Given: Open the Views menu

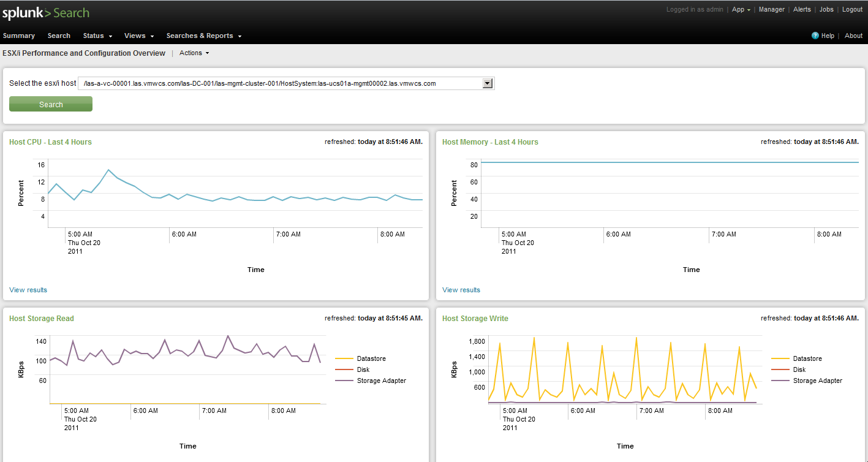Looking at the screenshot, I should (x=139, y=36).
